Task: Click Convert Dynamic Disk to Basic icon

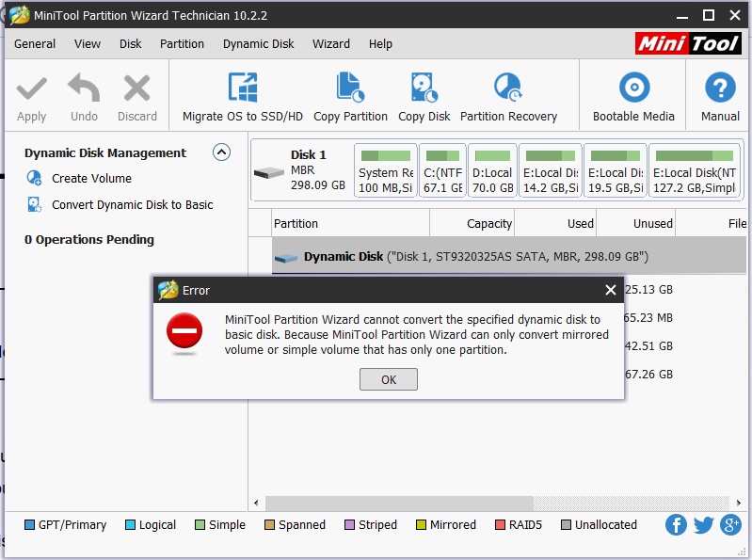Action: point(34,205)
